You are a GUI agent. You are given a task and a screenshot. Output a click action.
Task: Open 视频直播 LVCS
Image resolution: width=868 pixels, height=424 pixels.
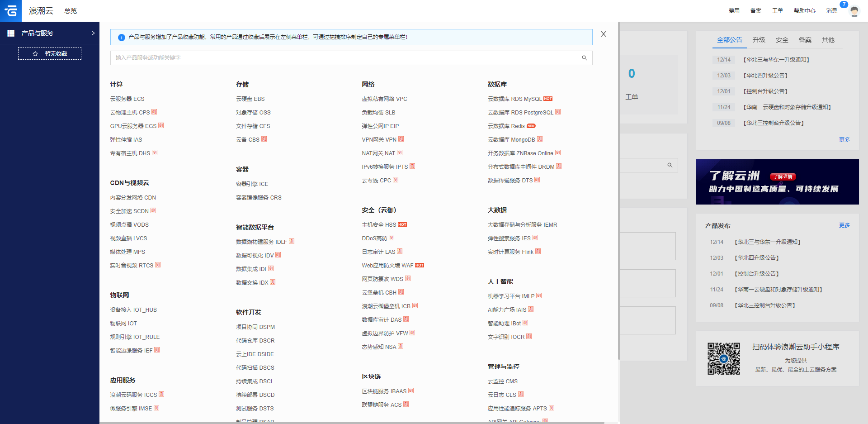[128, 238]
